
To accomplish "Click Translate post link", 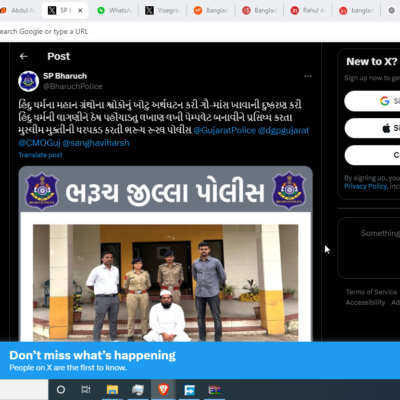I will click(x=40, y=155).
